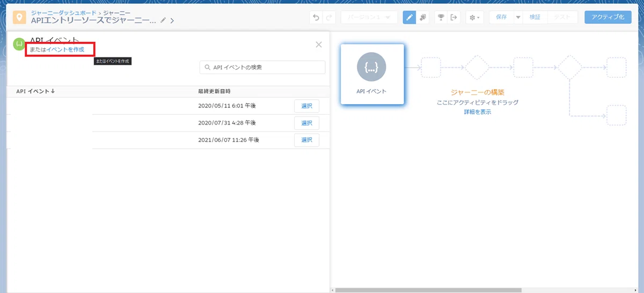Click the ジャーニー breadcrumb link
Screen dimensions: 644x293
point(116,12)
